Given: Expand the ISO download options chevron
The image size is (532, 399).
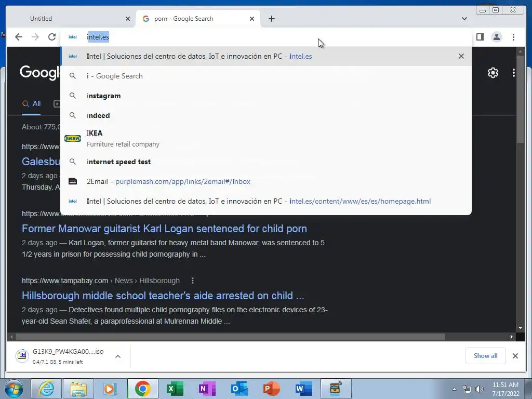Looking at the screenshot, I should pyautogui.click(x=118, y=356).
